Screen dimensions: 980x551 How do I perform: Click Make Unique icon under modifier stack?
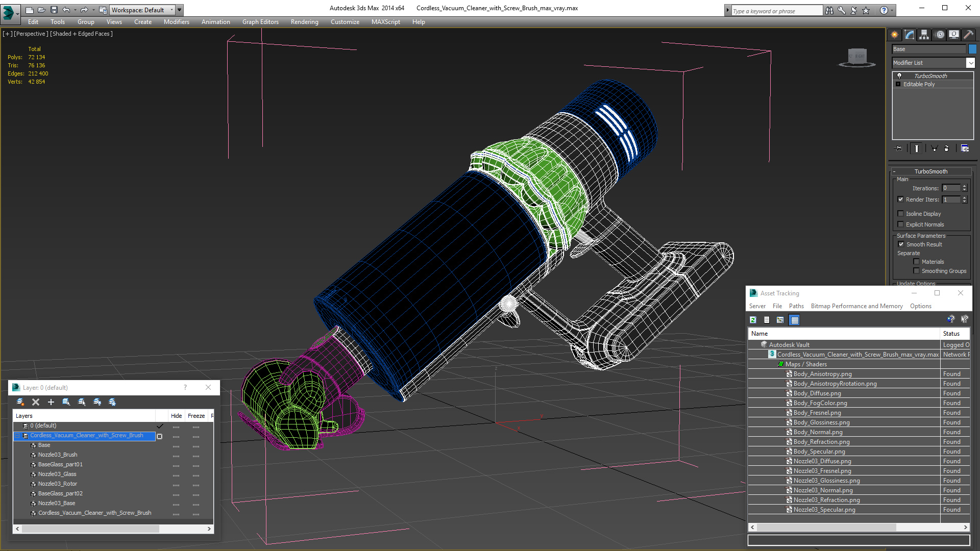[x=934, y=148]
